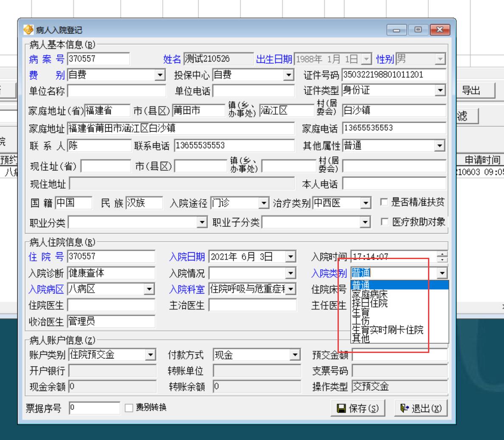Screen dimensions: 504x440
Task: Click the 住院医生 input field
Action: pyautogui.click(x=111, y=305)
